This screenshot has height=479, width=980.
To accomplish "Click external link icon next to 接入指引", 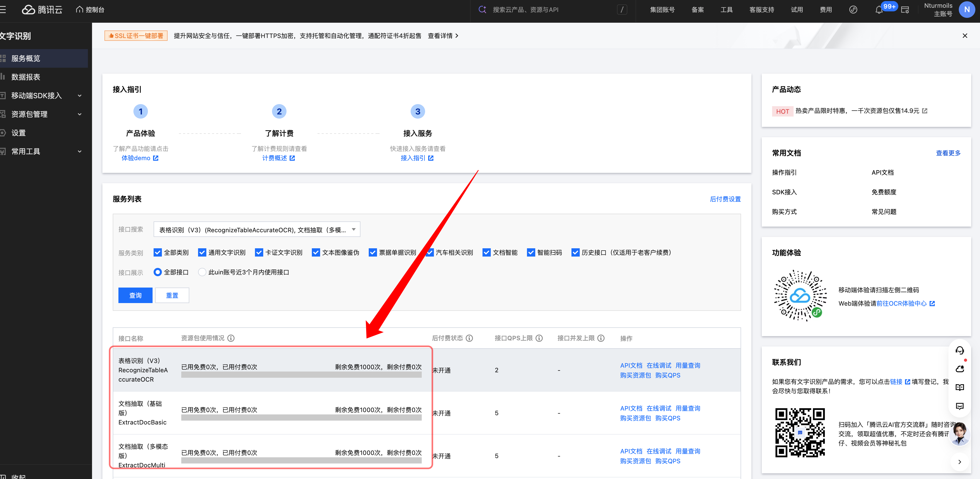I will point(431,158).
